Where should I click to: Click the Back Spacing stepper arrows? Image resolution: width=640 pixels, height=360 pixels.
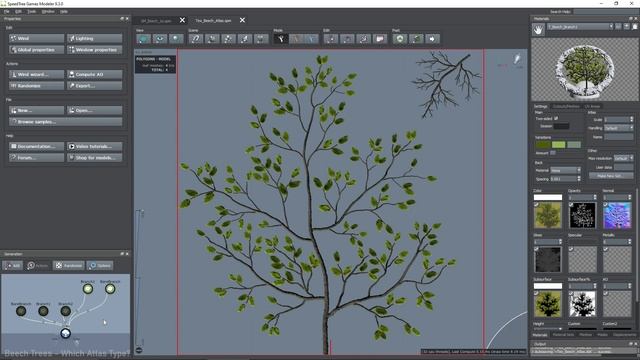click(579, 179)
